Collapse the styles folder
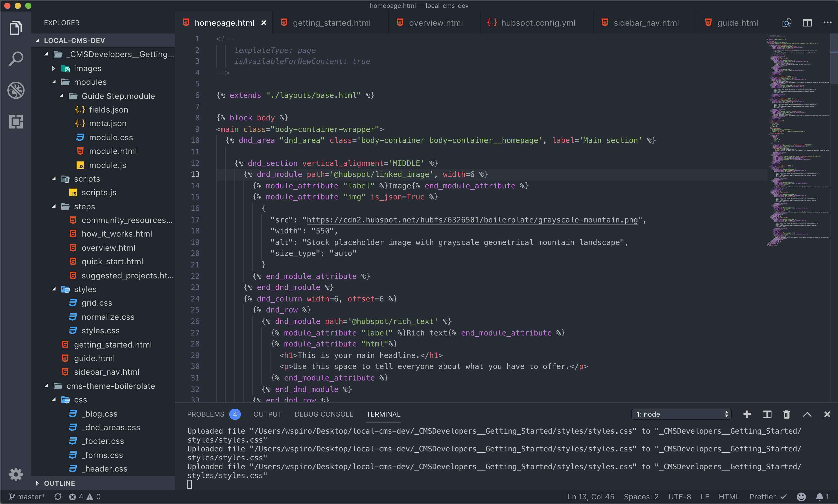838x504 pixels. [x=54, y=289]
